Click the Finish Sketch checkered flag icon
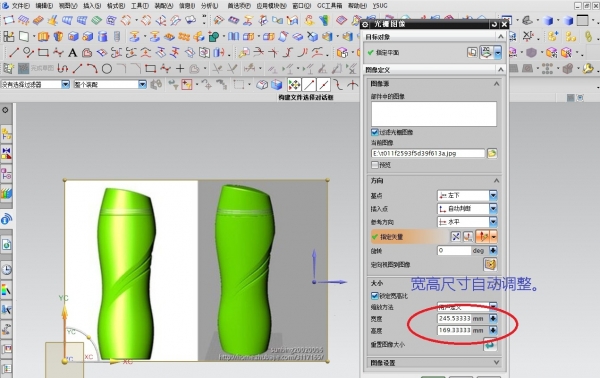The height and width of the screenshot is (378, 600). point(24,68)
